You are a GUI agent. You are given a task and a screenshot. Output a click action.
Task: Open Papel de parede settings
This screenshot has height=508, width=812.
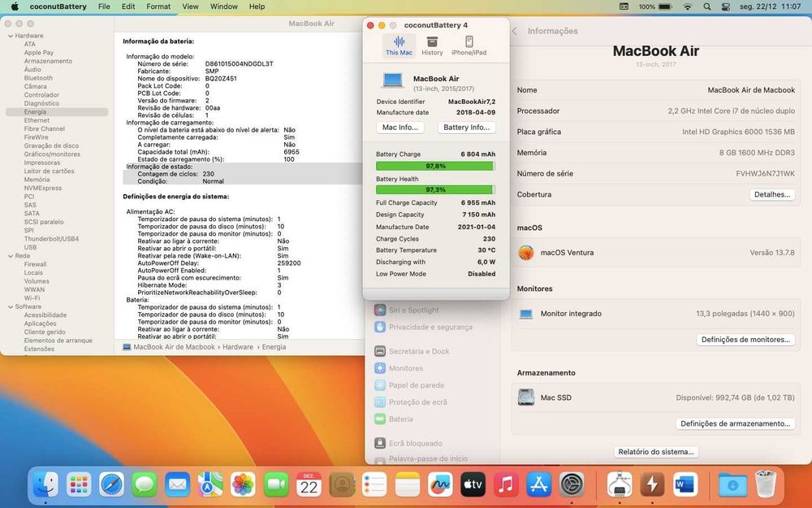tap(409, 385)
